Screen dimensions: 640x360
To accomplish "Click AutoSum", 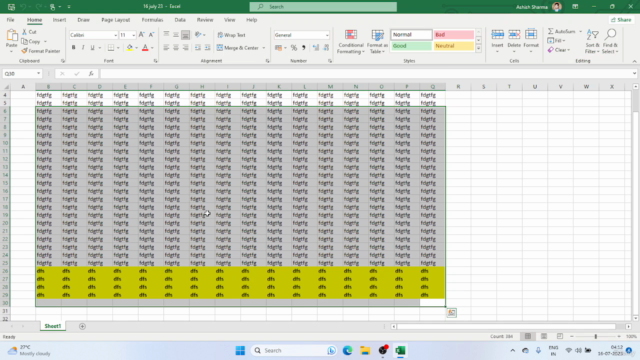I will pos(562,31).
